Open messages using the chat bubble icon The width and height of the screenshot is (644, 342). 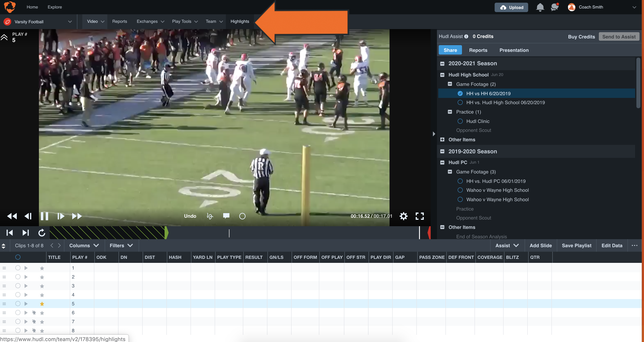click(555, 7)
